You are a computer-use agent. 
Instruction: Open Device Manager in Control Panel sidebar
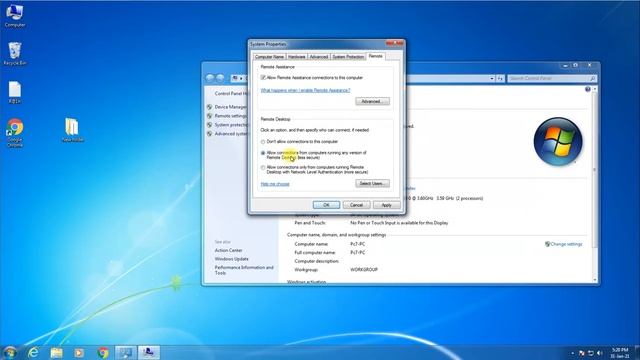click(231, 107)
